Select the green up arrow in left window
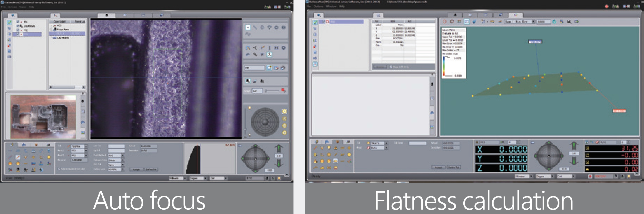This screenshot has width=644, height=214. click(279, 148)
